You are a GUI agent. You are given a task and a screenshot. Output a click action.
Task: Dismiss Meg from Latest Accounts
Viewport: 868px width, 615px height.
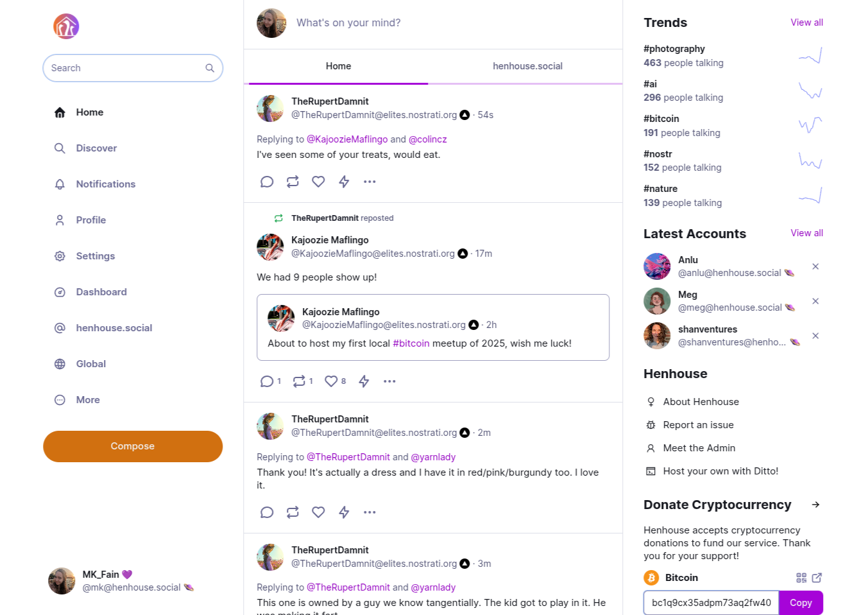pyautogui.click(x=815, y=301)
